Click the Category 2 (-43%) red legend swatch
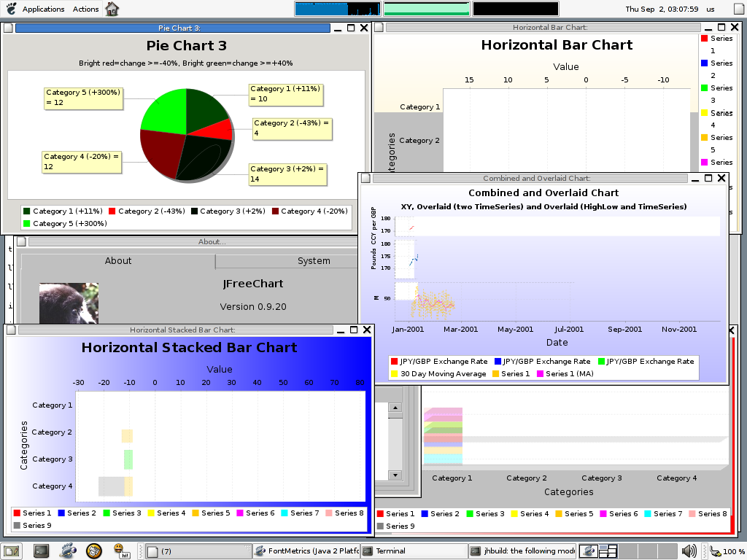The width and height of the screenshot is (747, 560). pos(112,211)
